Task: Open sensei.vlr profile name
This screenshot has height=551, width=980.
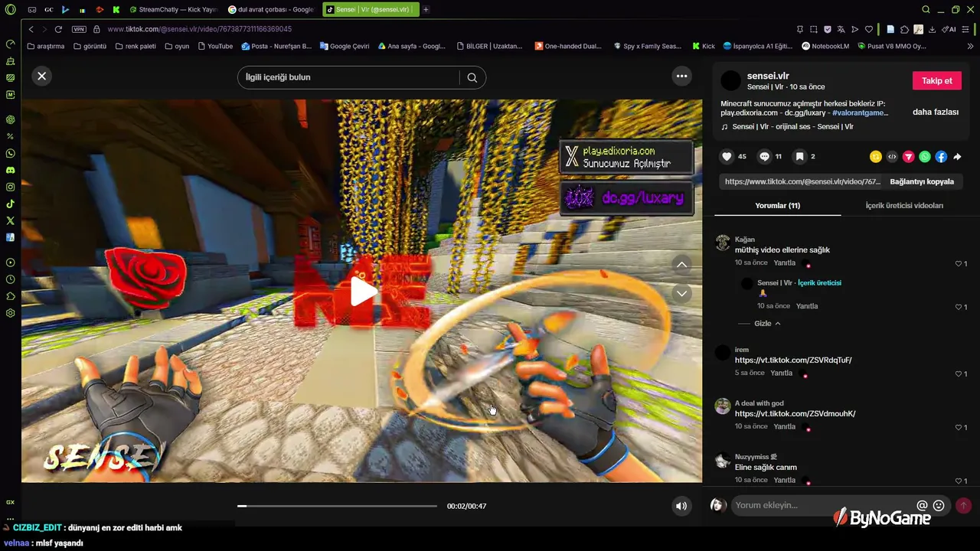Action: click(768, 76)
